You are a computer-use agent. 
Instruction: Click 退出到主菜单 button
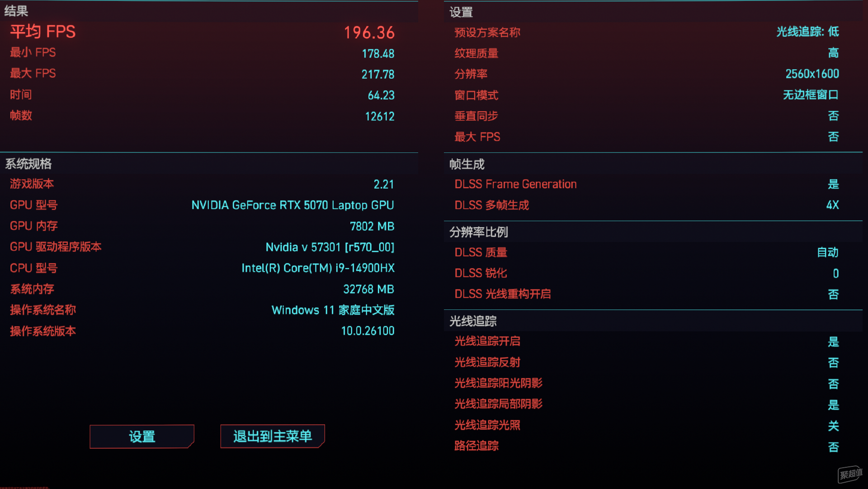tap(273, 436)
